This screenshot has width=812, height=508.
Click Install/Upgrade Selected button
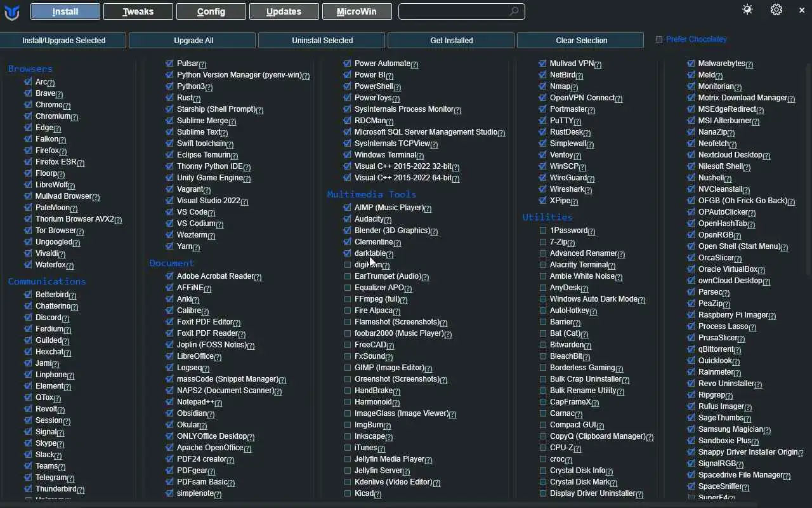pos(63,40)
